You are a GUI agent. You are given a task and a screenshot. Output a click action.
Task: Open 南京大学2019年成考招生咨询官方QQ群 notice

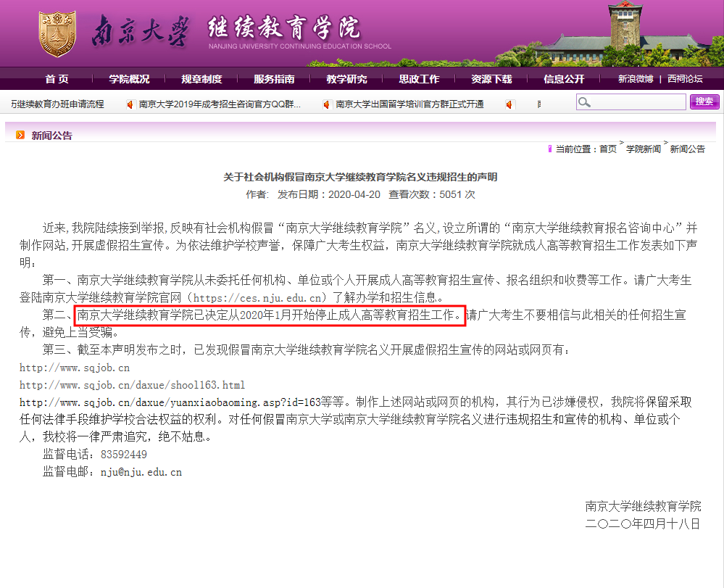pos(220,104)
